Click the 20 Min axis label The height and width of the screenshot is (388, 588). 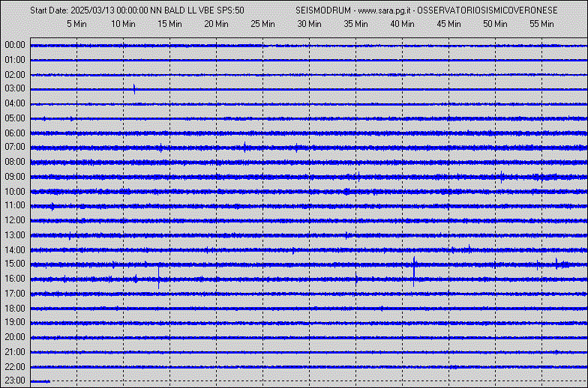[216, 24]
